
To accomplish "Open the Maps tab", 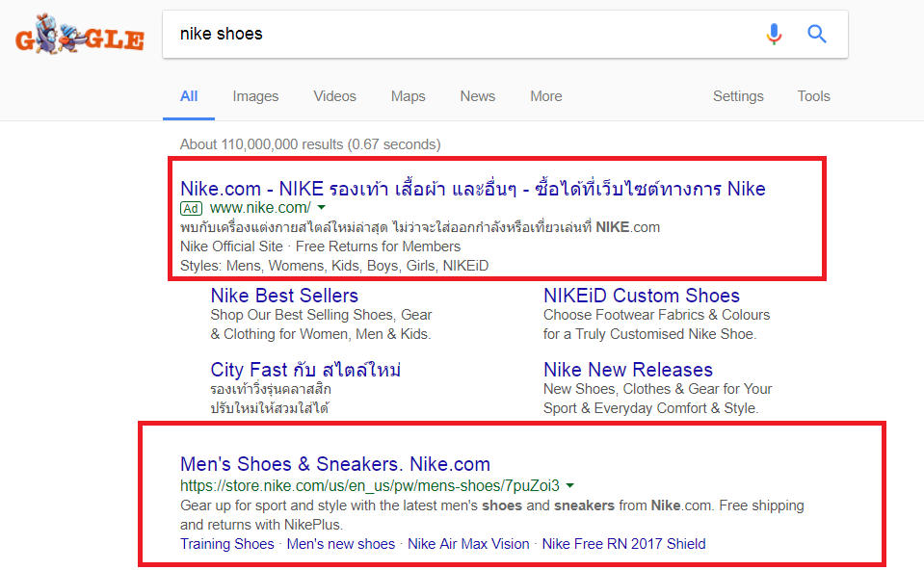I will tap(408, 96).
